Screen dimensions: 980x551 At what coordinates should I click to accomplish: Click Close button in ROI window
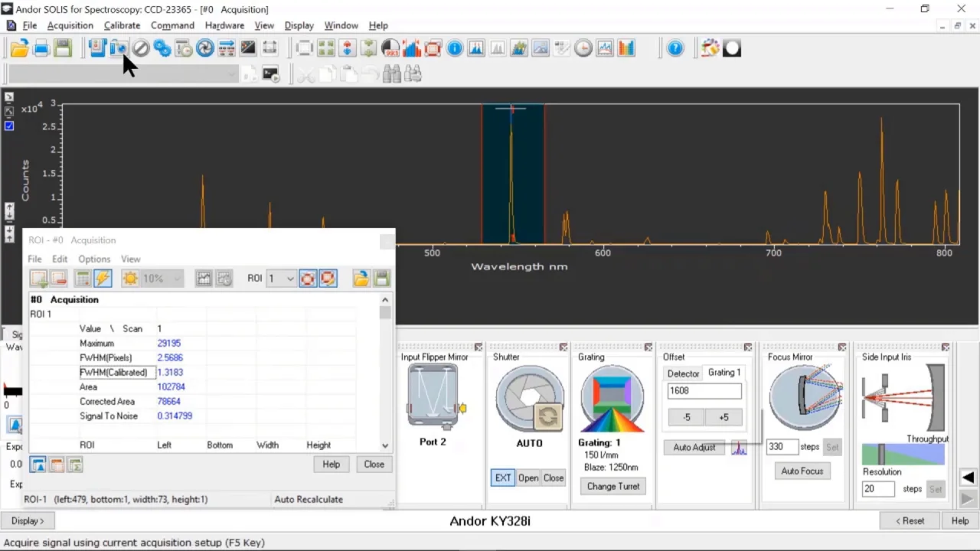(x=374, y=464)
